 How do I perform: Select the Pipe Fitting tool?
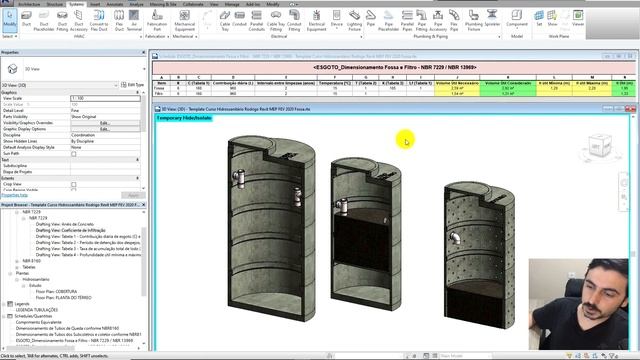click(x=421, y=20)
